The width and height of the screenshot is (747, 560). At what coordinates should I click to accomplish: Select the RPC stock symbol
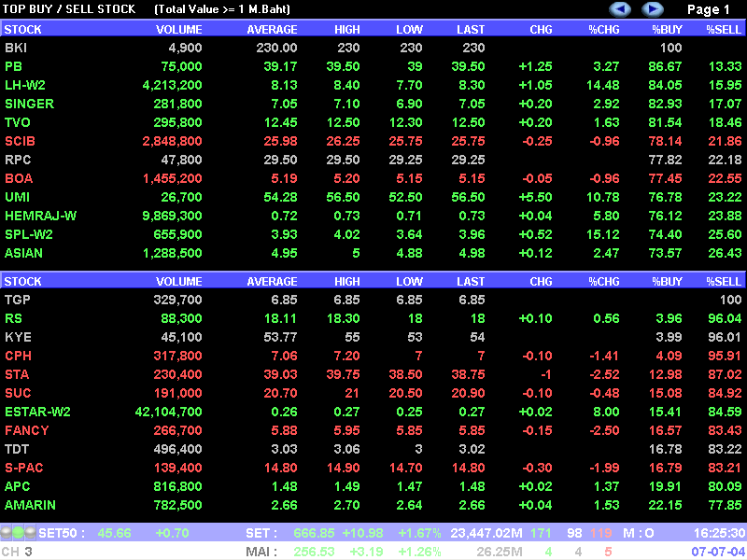pos(18,160)
